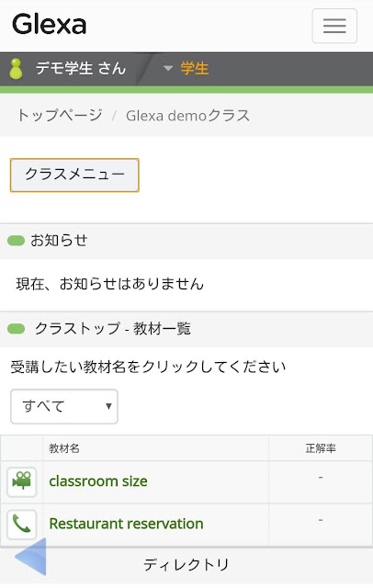Click the Glexa logo
Viewport: 373px width, 588px height.
[49, 25]
